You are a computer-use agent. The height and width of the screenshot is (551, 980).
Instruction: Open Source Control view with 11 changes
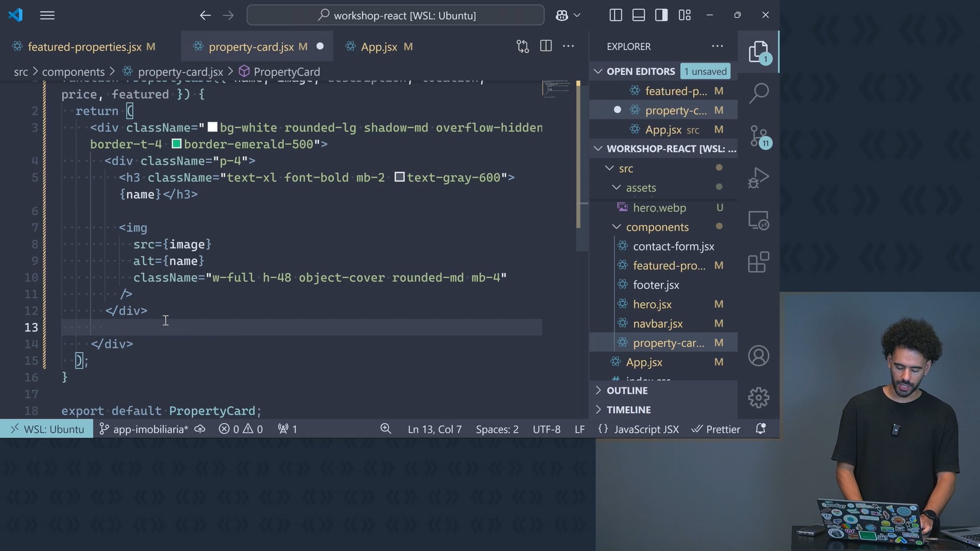[x=758, y=136]
